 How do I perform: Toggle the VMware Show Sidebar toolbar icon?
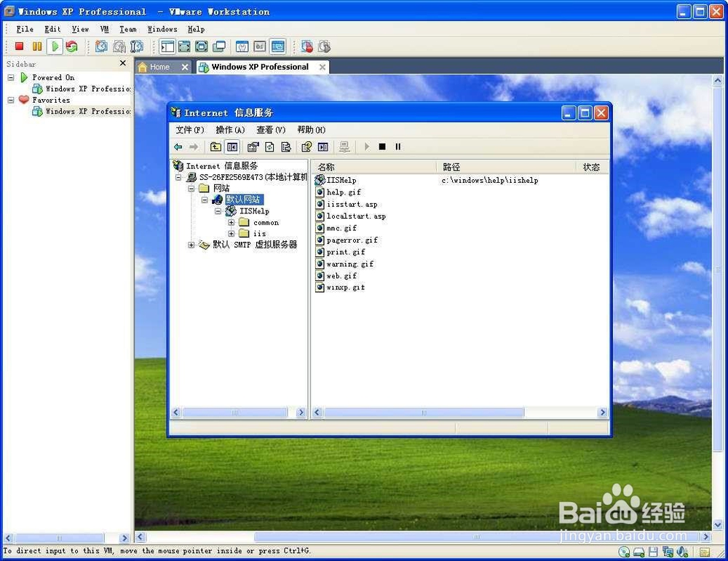(167, 46)
